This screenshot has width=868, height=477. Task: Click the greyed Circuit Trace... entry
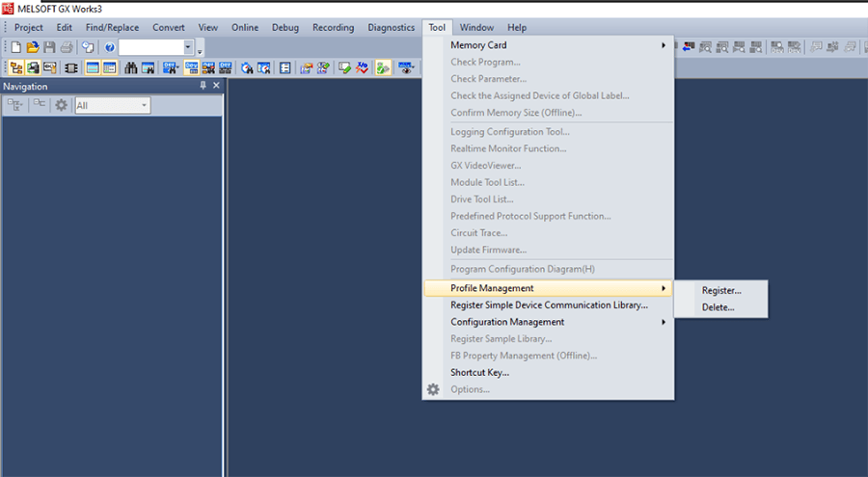pos(548,233)
